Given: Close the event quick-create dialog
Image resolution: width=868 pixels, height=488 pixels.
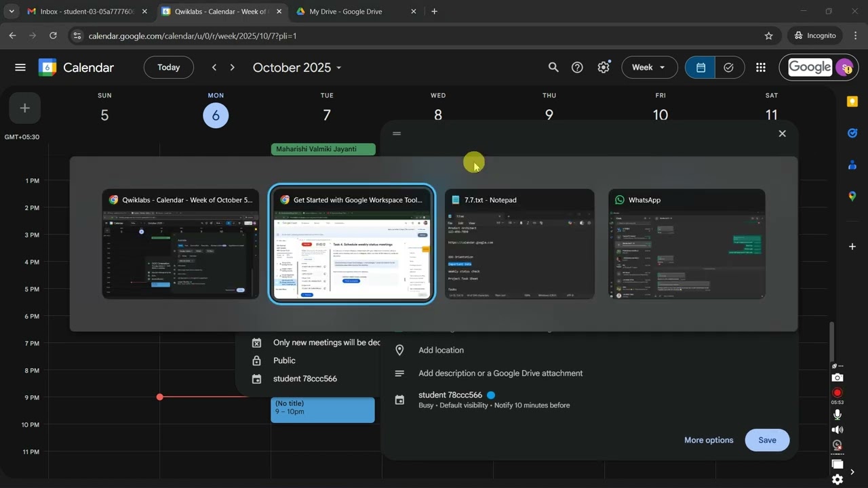Looking at the screenshot, I should point(782,134).
